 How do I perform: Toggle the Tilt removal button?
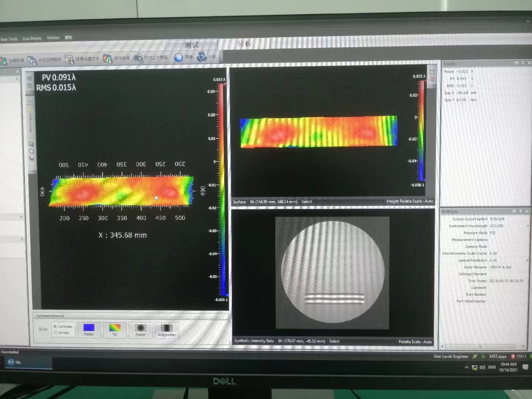pyautogui.click(x=115, y=330)
